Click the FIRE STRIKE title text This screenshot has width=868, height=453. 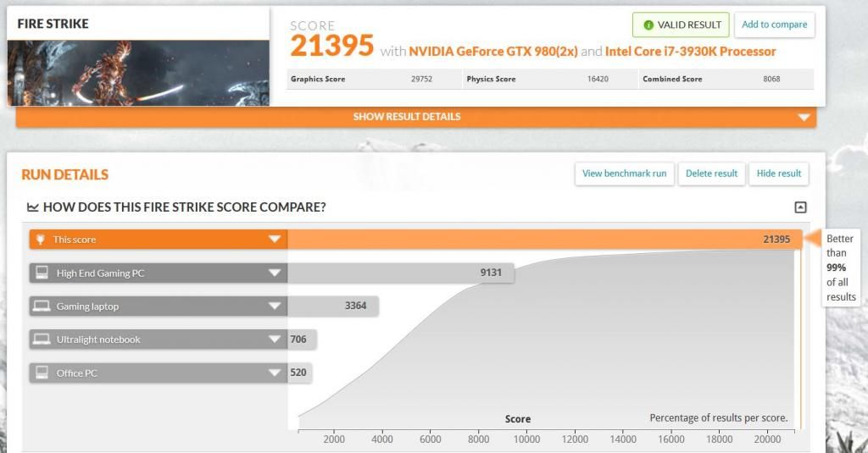[53, 24]
